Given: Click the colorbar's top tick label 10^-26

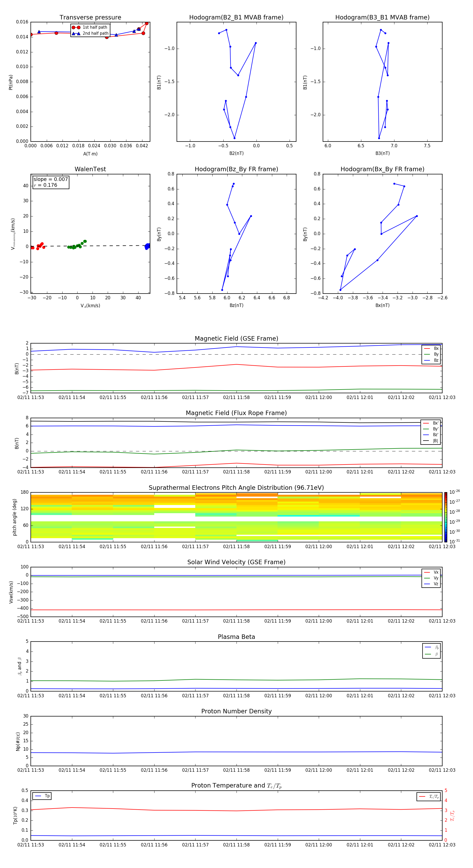Looking at the screenshot, I should [x=455, y=492].
